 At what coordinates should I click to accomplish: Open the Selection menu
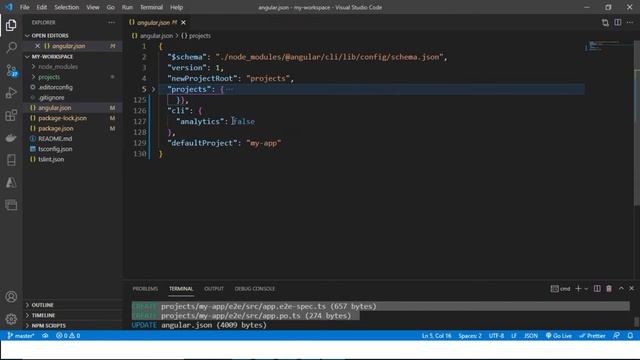pyautogui.click(x=66, y=7)
